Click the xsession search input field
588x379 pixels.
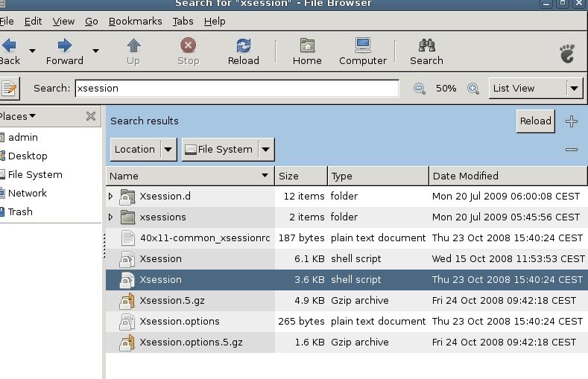pos(236,89)
